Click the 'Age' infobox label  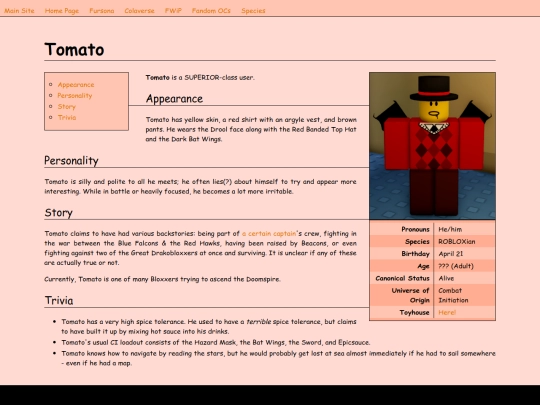423,266
